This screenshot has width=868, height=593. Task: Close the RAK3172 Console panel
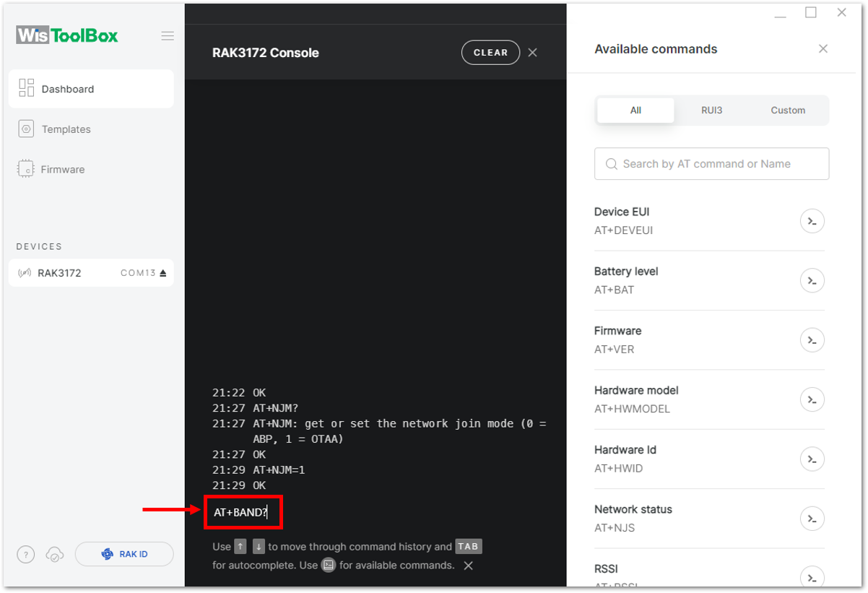click(x=533, y=53)
